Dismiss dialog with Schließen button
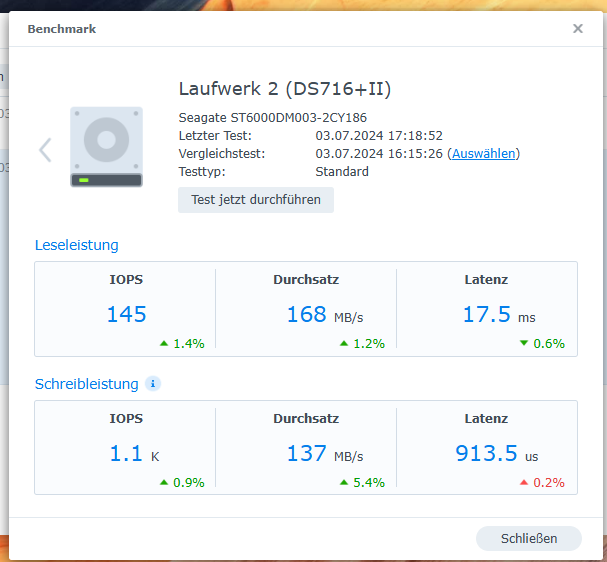Screen dimensions: 607x562 [x=529, y=538]
